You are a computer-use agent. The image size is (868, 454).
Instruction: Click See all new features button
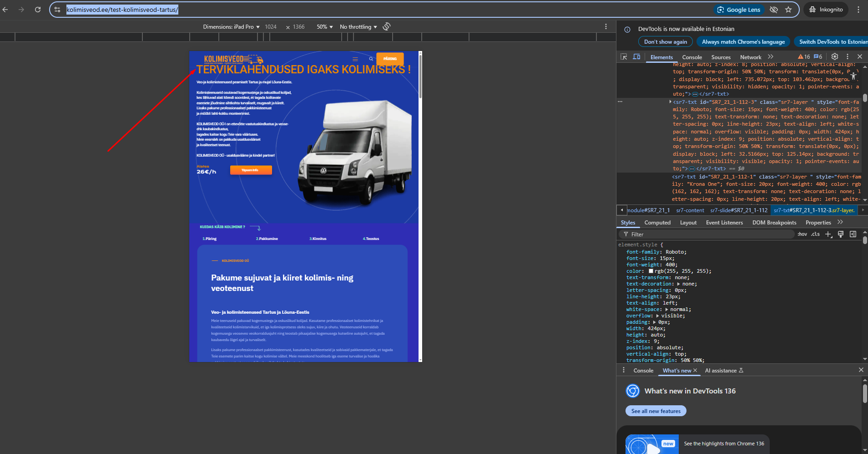656,411
